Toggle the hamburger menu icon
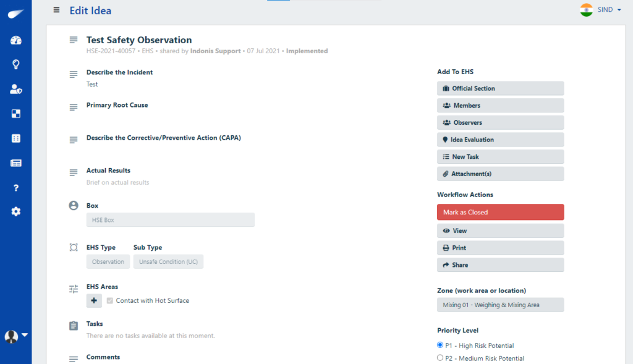Screen dimensions: 633x364 [57, 10]
